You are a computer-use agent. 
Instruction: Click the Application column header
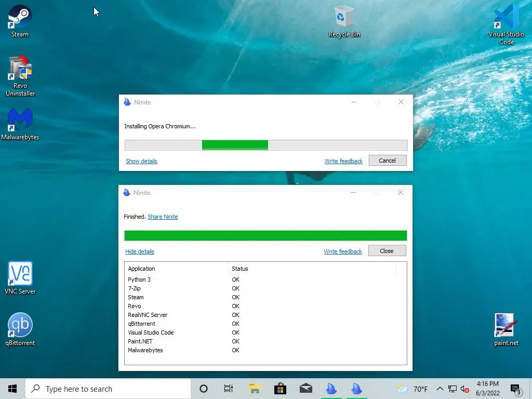coord(177,269)
